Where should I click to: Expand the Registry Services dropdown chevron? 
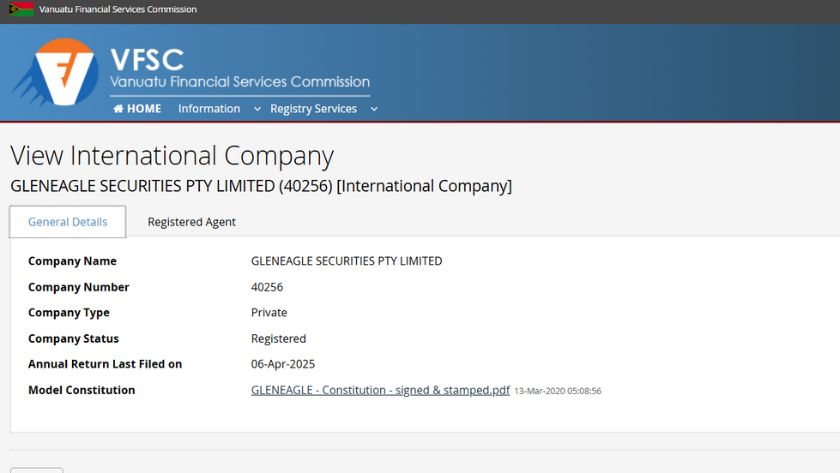374,109
